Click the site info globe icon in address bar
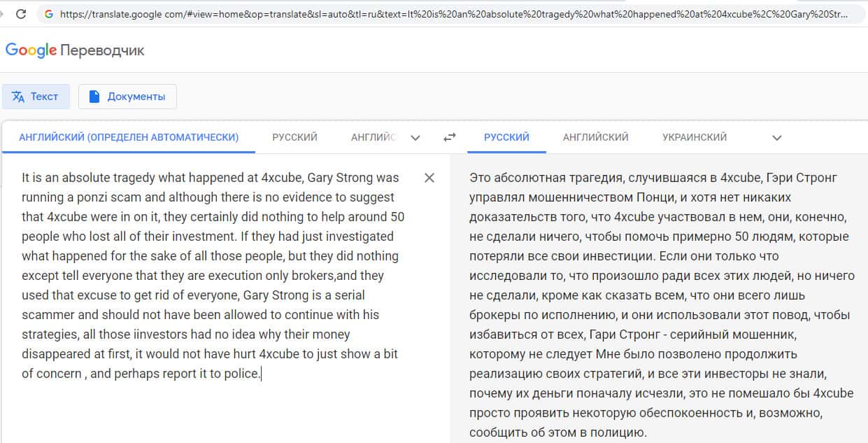This screenshot has width=868, height=443. pyautogui.click(x=48, y=13)
